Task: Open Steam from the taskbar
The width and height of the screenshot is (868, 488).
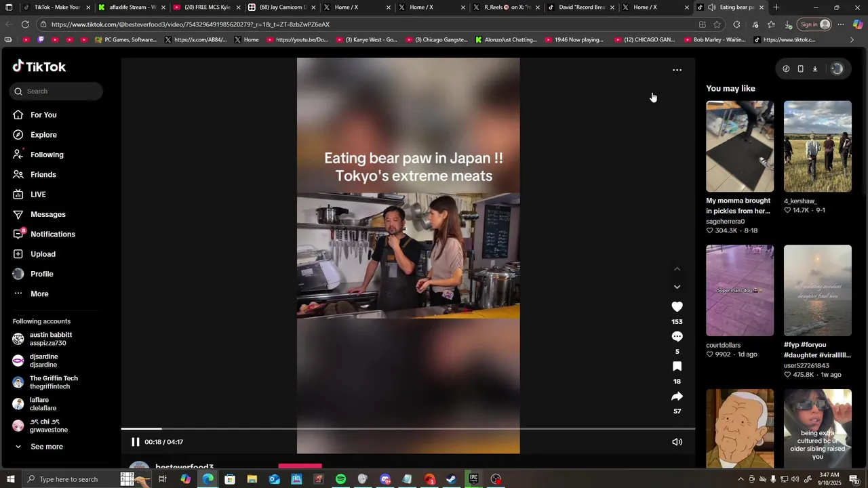Action: click(x=452, y=479)
